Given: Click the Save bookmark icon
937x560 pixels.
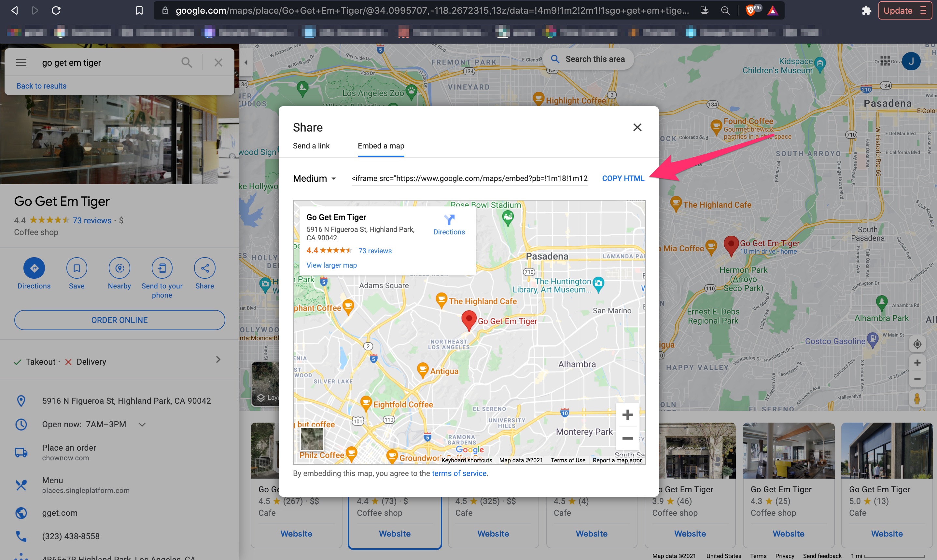Looking at the screenshot, I should click(77, 268).
